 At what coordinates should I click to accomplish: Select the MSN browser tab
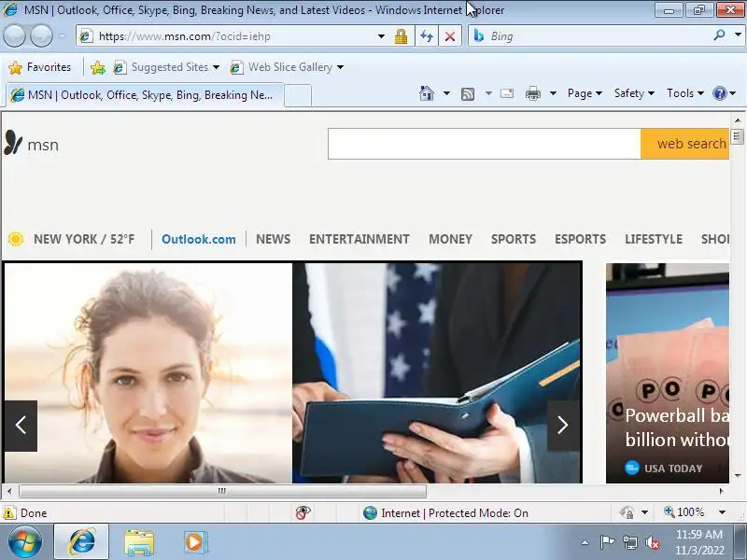tap(145, 95)
